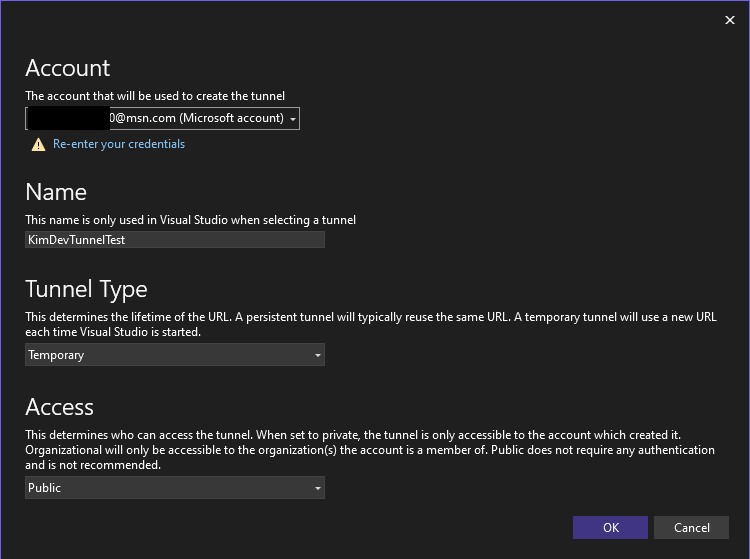Screen dimensions: 750x559
Task: Click text 'This name is only used in Visual Studio'
Action: (126, 220)
